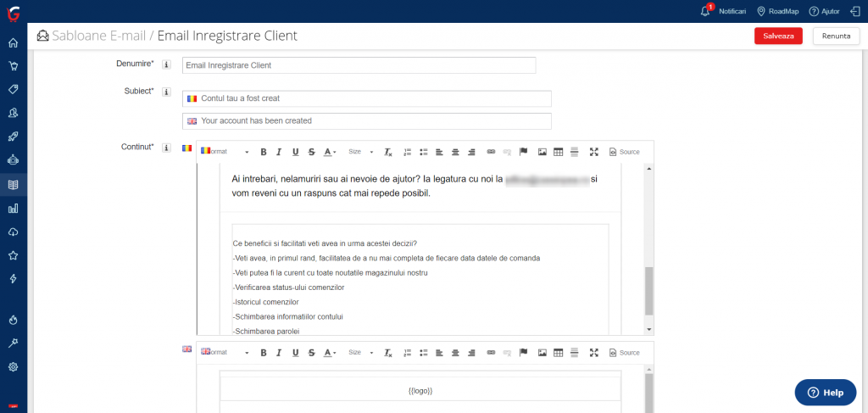Click the English subject field 'Your account has been created'
The width and height of the screenshot is (868, 413).
coord(366,120)
